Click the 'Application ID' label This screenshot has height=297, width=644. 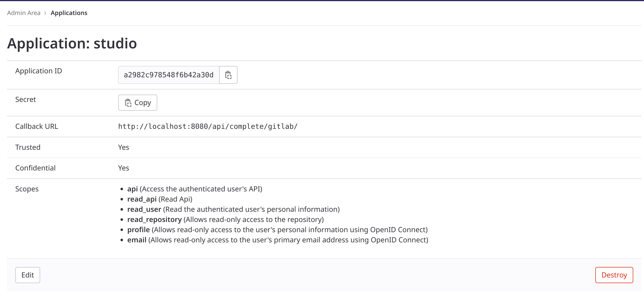[38, 71]
